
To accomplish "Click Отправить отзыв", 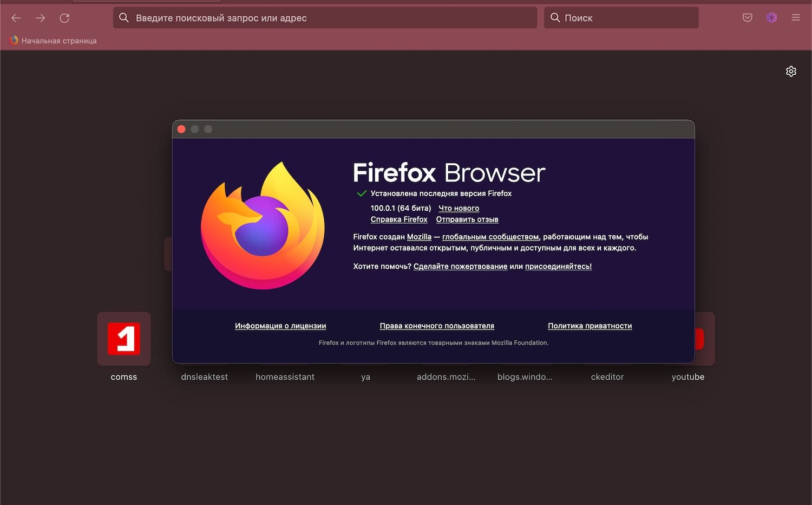I will click(467, 219).
